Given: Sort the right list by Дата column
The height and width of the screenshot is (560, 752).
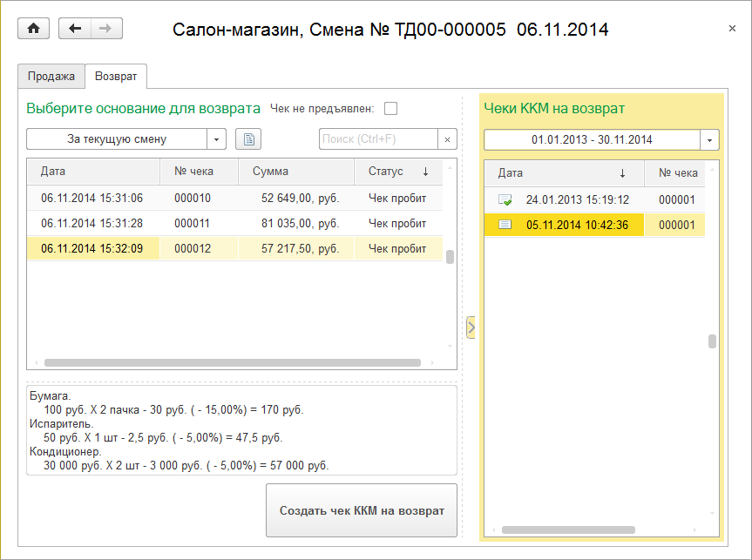Looking at the screenshot, I should coord(564,173).
